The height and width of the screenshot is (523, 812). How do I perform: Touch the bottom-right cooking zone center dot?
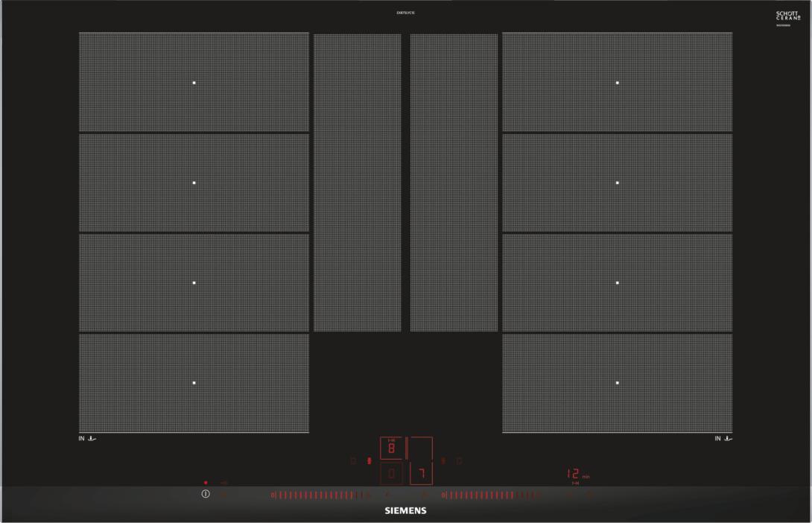pos(618,383)
